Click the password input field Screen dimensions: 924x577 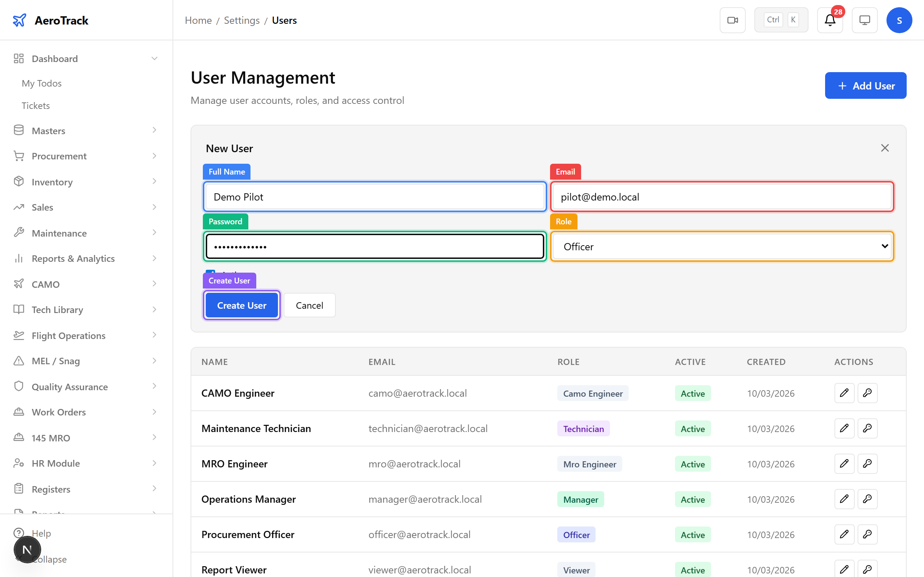click(x=374, y=246)
